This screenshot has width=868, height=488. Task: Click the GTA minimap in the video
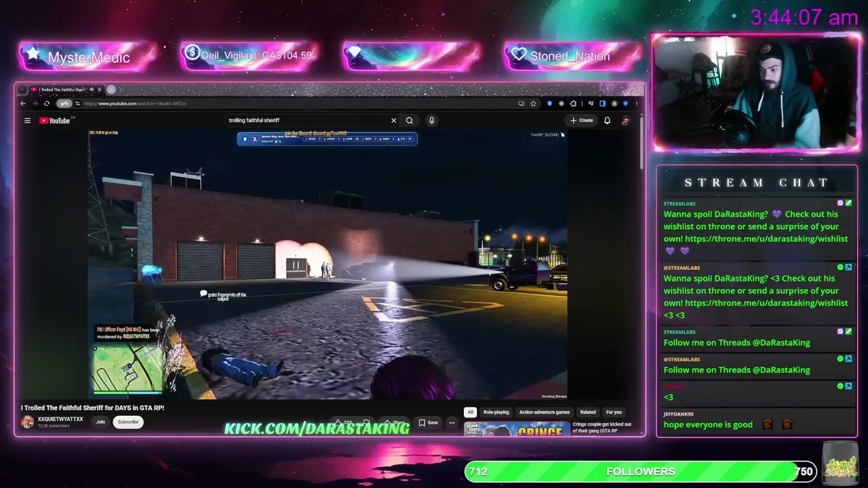coord(127,367)
